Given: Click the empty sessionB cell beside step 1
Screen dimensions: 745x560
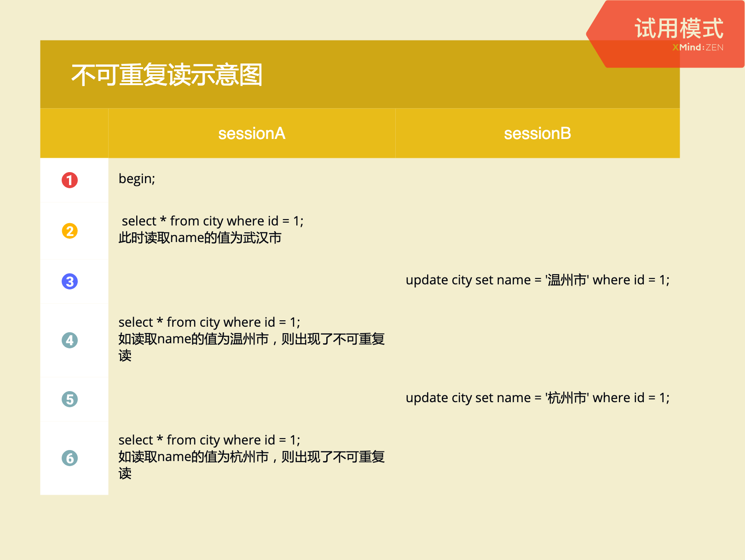Looking at the screenshot, I should pyautogui.click(x=537, y=179).
